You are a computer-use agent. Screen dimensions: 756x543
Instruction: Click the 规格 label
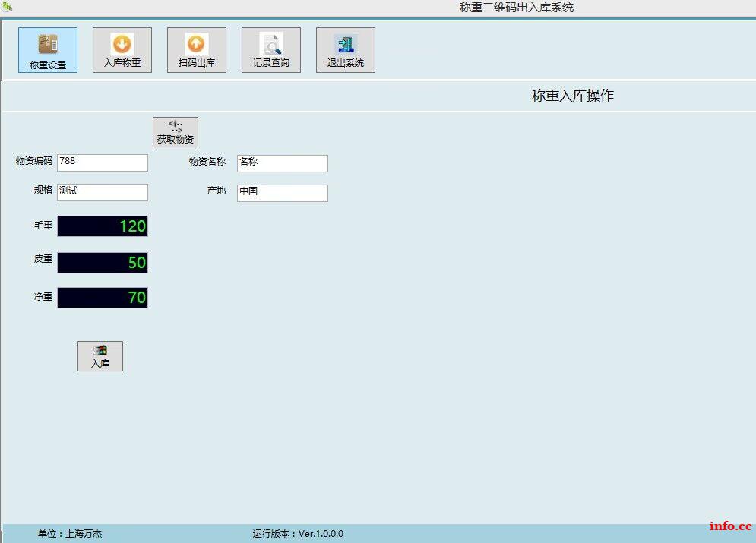43,189
